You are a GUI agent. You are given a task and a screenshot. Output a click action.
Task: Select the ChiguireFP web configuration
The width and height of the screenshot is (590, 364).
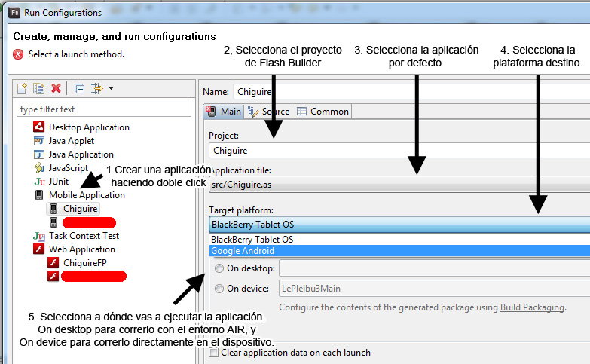tap(84, 263)
